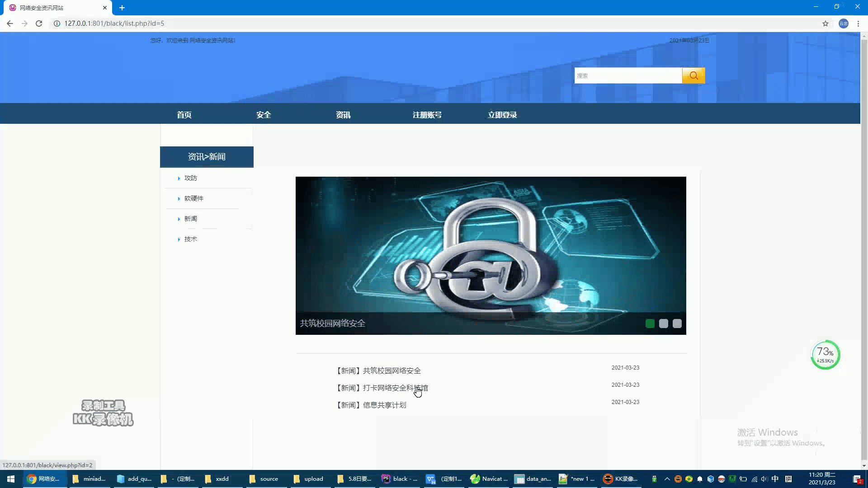Select 软硬件 in the sidebar list
The width and height of the screenshot is (868, 488).
[193, 198]
